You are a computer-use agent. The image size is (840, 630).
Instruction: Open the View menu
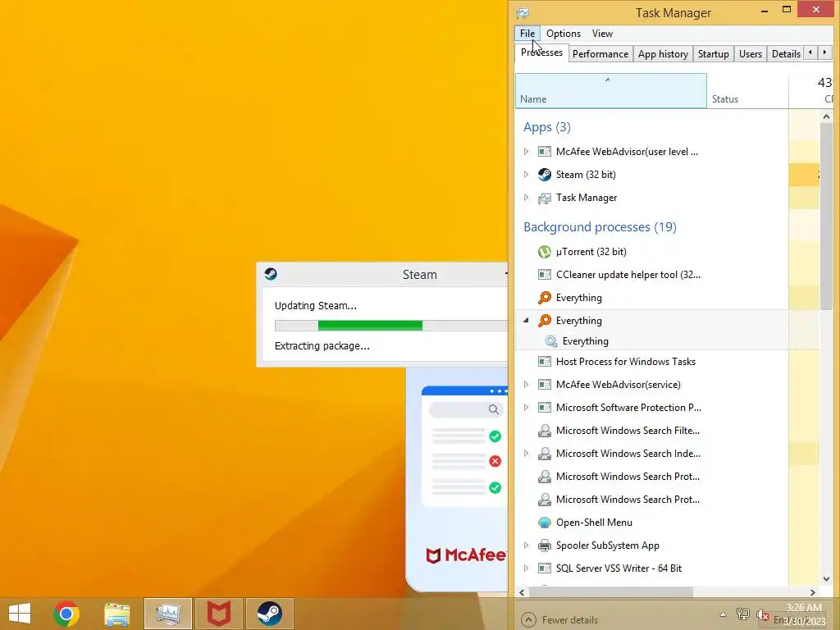point(602,33)
